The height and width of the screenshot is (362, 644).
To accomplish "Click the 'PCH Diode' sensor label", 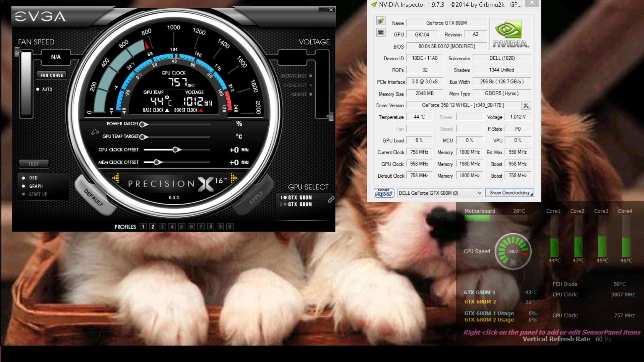I will pyautogui.click(x=565, y=284).
